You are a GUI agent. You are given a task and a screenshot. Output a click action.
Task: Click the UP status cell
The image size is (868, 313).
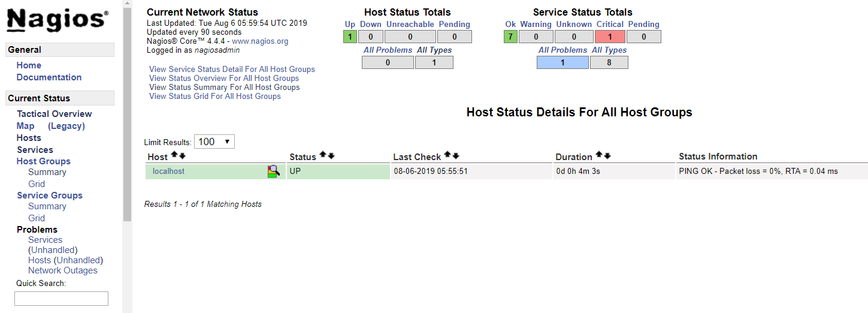point(338,171)
